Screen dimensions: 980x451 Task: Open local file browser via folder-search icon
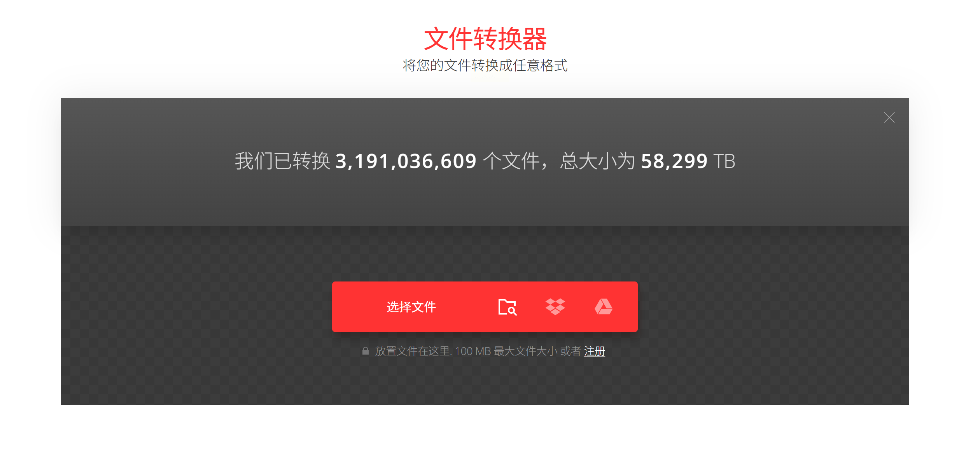click(507, 307)
